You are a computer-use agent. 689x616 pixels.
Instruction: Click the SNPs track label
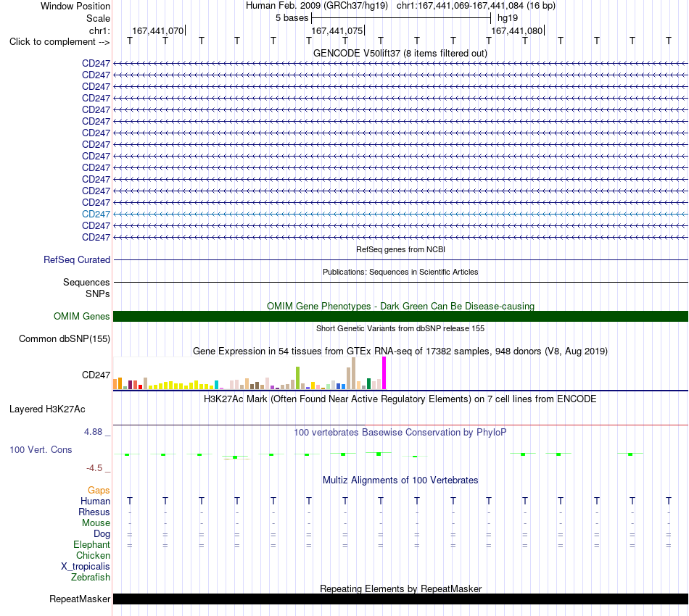coord(98,294)
